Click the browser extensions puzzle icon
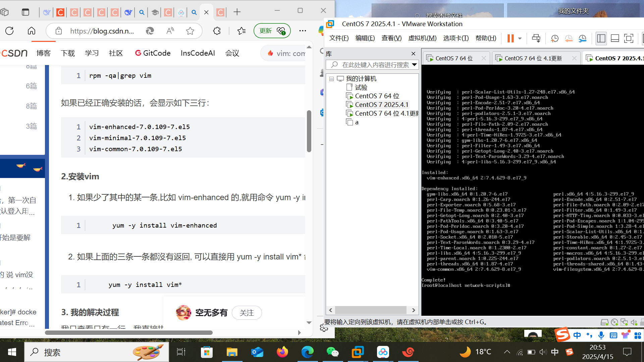Viewport: 644px width, 362px height. point(217,31)
